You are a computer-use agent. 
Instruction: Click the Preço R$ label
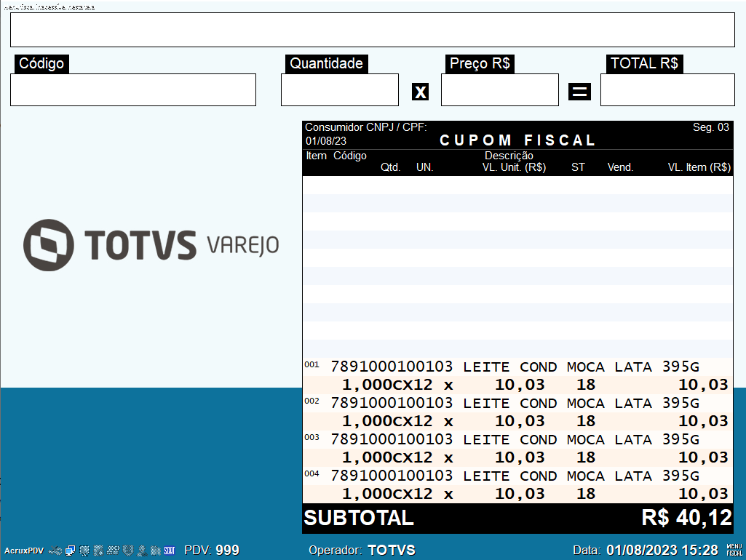pyautogui.click(x=480, y=63)
